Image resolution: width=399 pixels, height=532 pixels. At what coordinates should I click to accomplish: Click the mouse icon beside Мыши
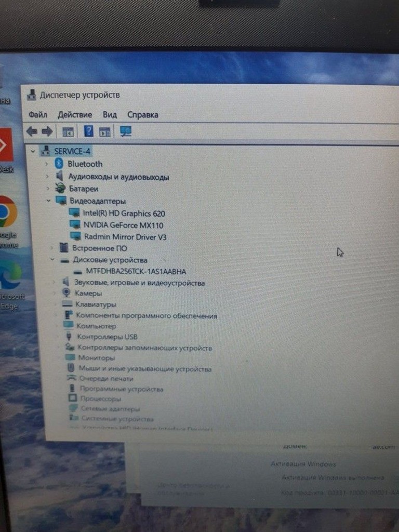71,368
